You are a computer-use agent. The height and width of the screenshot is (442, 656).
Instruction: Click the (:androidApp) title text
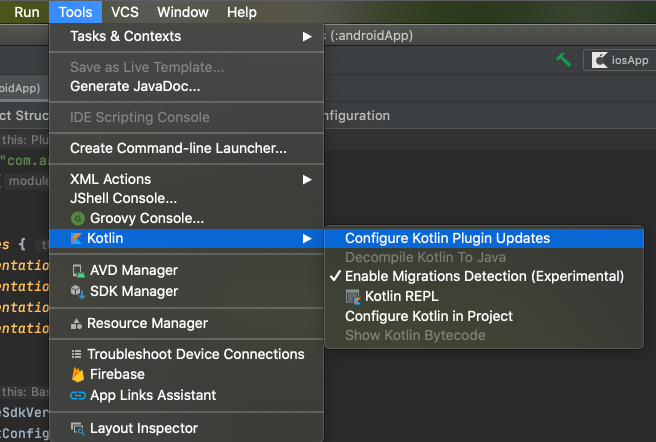[372, 36]
